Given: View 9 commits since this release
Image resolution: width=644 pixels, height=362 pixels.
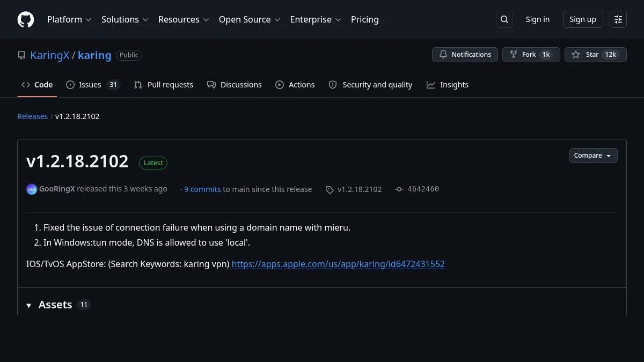Looking at the screenshot, I should (202, 189).
